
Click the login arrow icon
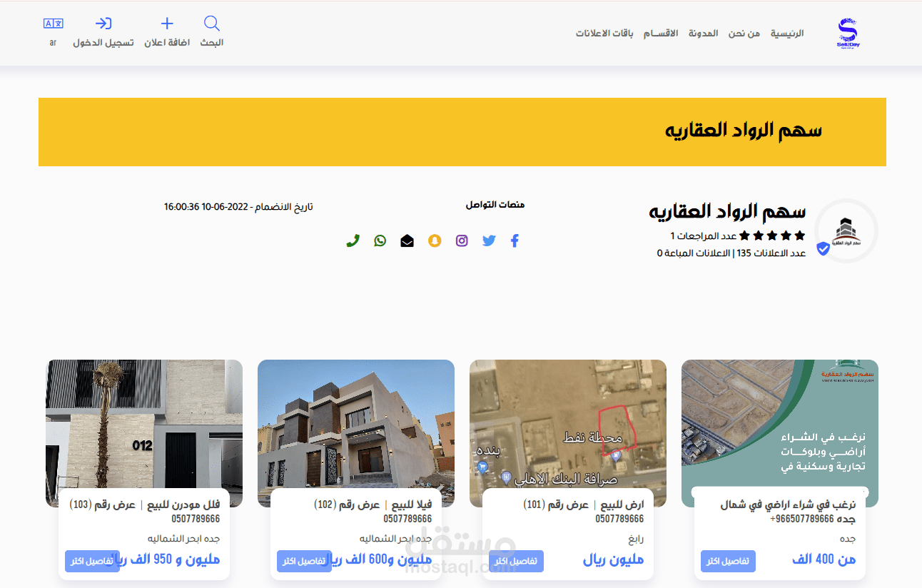click(x=103, y=24)
